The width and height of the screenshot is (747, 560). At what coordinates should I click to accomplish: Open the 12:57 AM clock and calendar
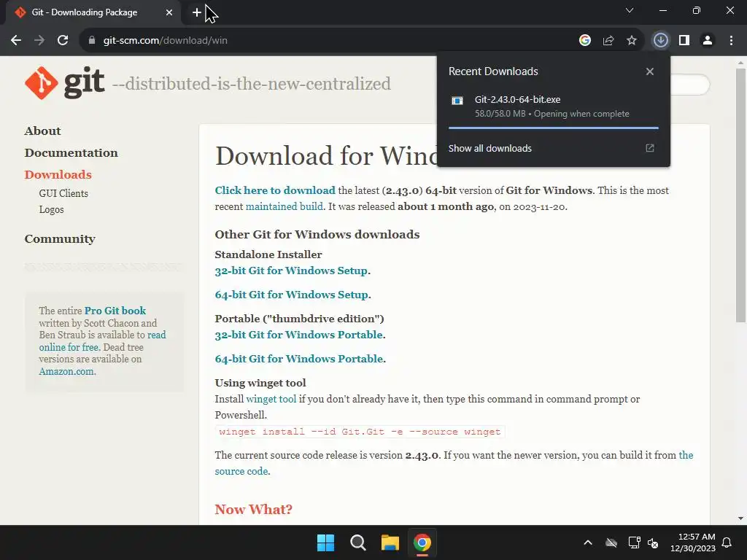click(x=693, y=542)
